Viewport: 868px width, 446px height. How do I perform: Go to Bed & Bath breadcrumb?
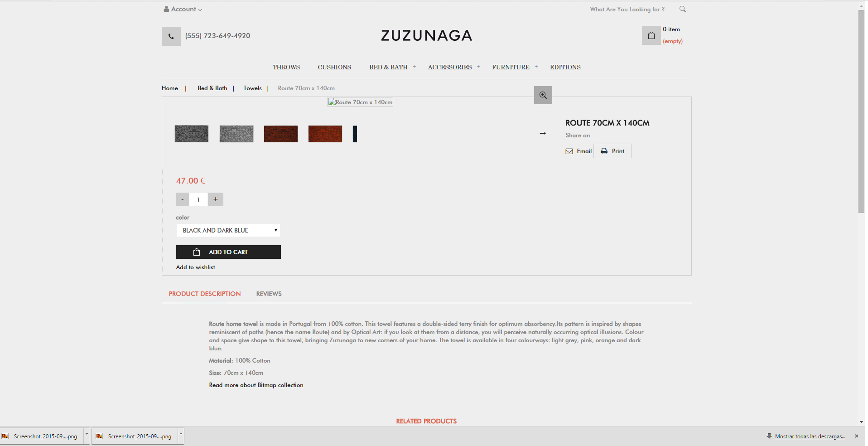(x=212, y=88)
